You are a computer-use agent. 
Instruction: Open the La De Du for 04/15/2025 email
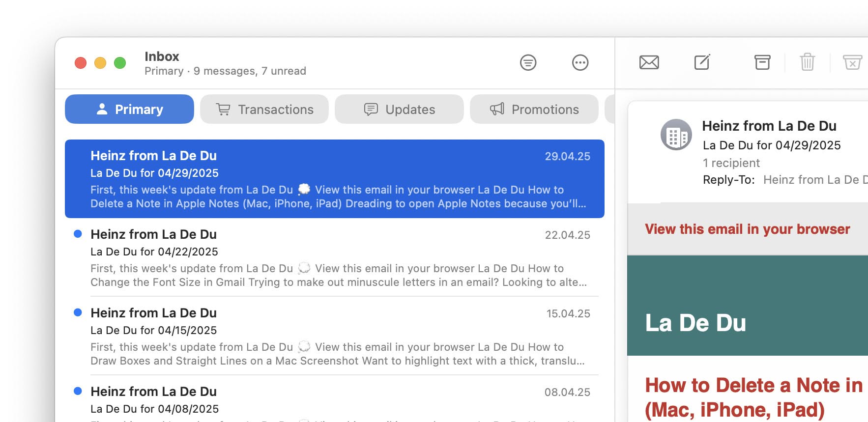(335, 336)
